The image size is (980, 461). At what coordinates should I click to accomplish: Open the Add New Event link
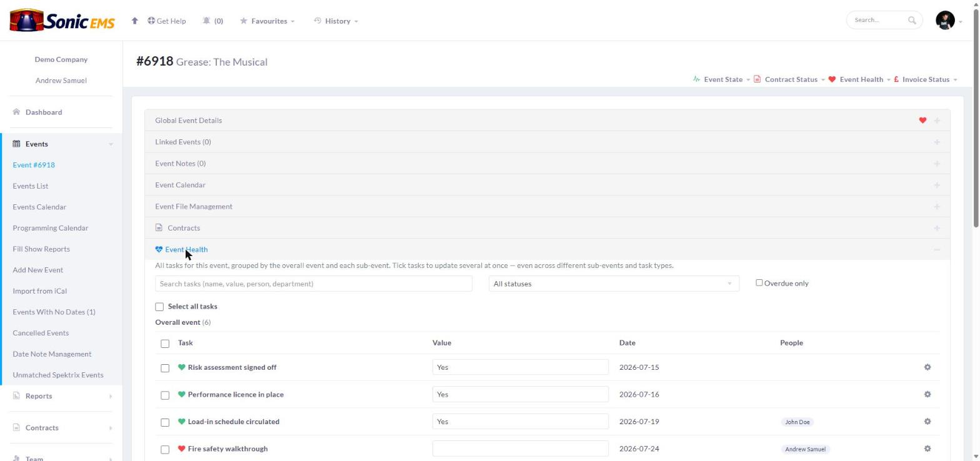coord(38,270)
